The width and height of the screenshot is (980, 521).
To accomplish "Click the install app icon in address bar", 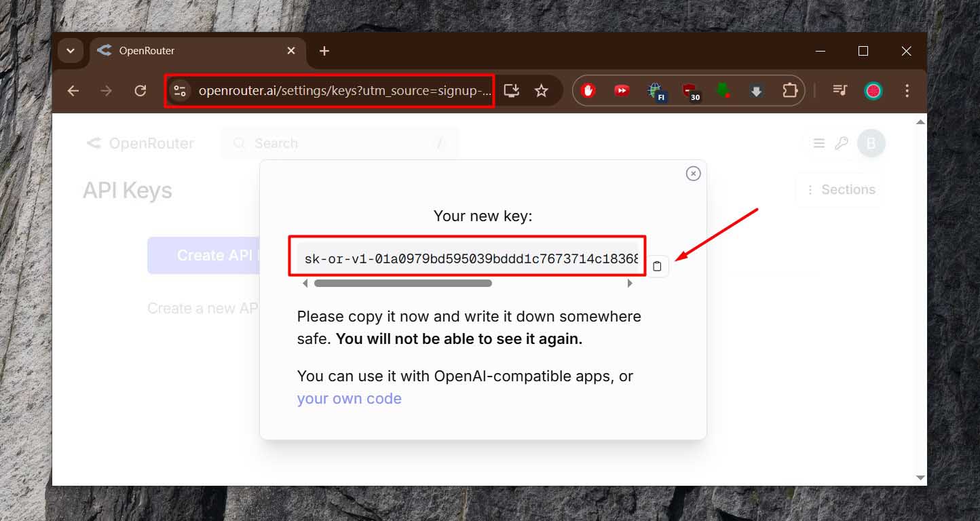I will pos(511,91).
